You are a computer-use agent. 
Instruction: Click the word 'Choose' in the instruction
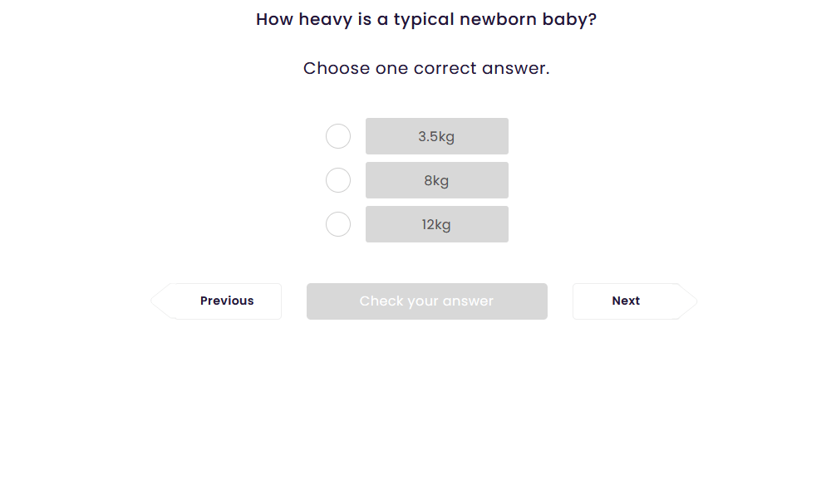pos(337,68)
